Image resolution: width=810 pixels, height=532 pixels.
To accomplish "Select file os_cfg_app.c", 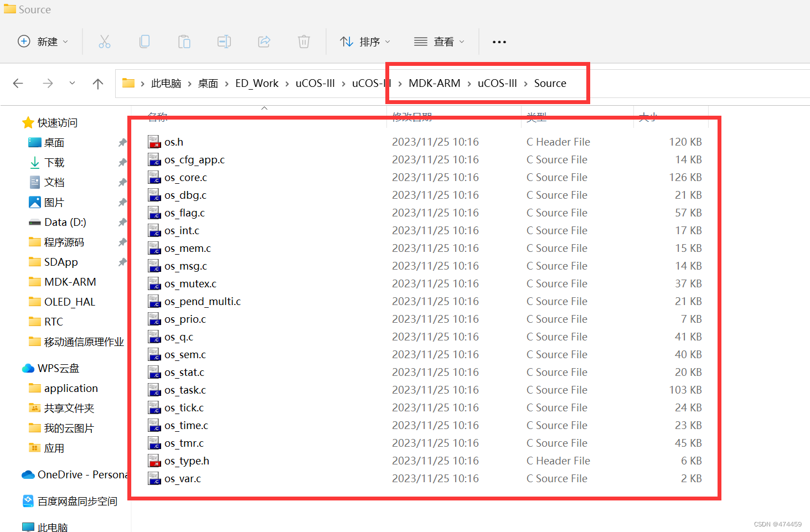I will (194, 160).
